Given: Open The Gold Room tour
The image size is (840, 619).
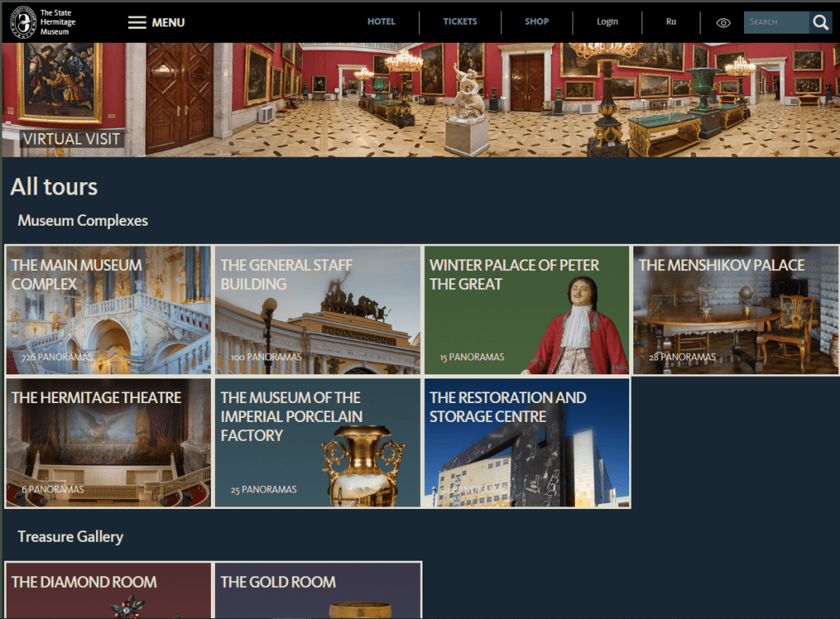Looking at the screenshot, I should coord(317,590).
